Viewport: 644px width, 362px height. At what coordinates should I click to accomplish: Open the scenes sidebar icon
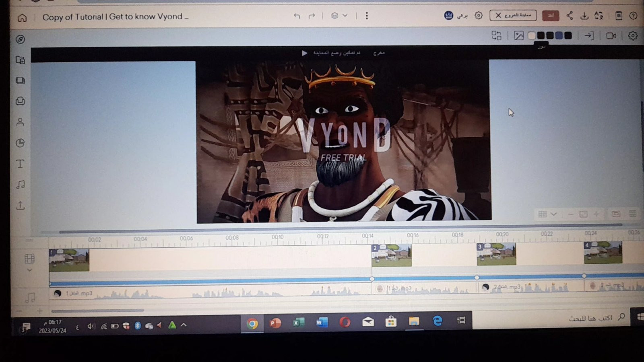click(x=21, y=80)
